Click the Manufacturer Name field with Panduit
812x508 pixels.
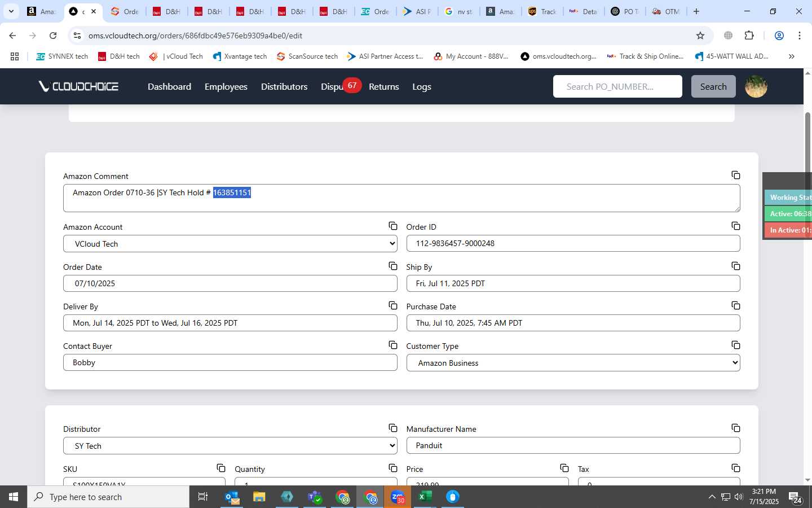point(573,445)
